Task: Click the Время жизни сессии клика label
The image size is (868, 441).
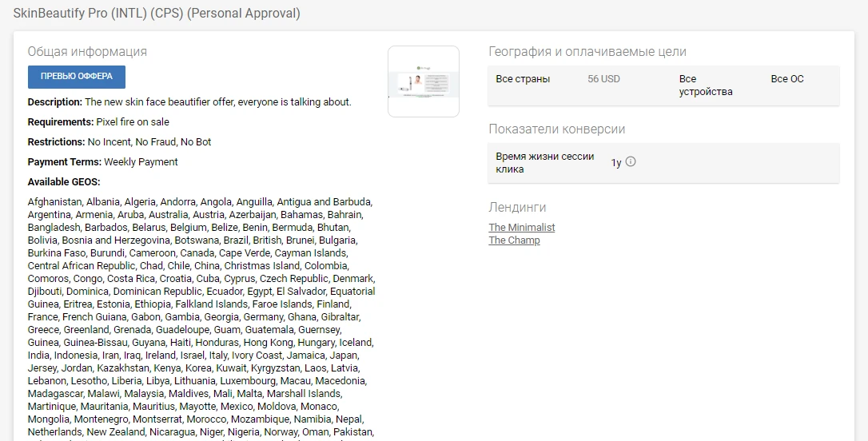Action: tap(545, 163)
